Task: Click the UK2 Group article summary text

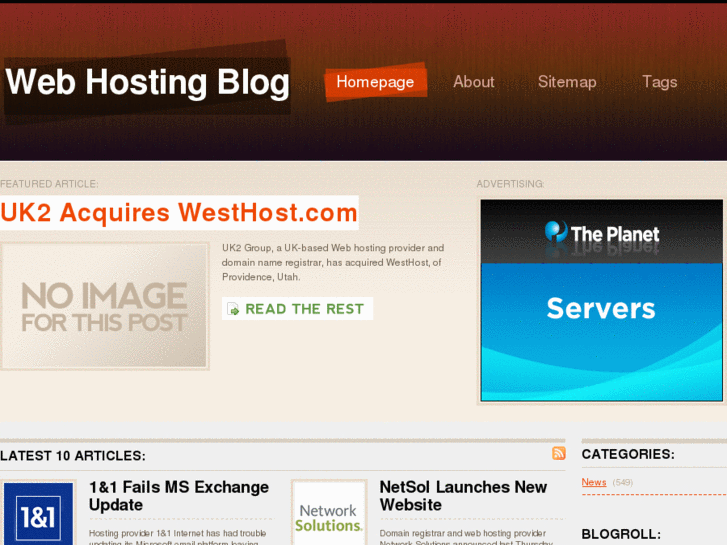Action: coord(333,263)
